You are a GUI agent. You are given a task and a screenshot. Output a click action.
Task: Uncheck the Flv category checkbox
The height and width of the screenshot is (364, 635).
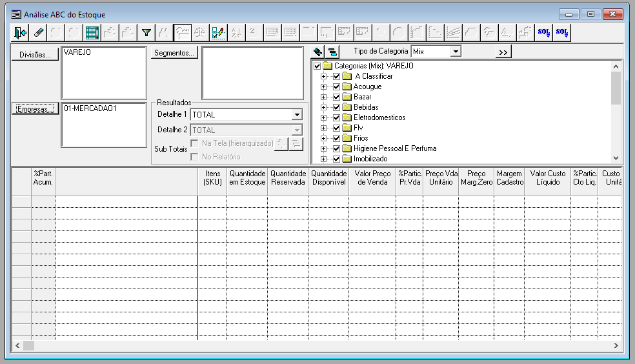pos(336,128)
